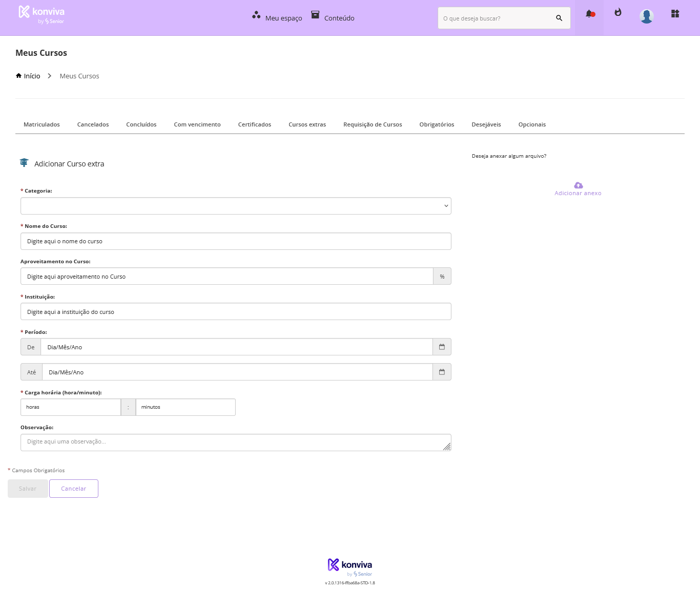Click the graduation cap icon beside Adicionar Curso extra
The height and width of the screenshot is (591, 700).
(x=24, y=163)
